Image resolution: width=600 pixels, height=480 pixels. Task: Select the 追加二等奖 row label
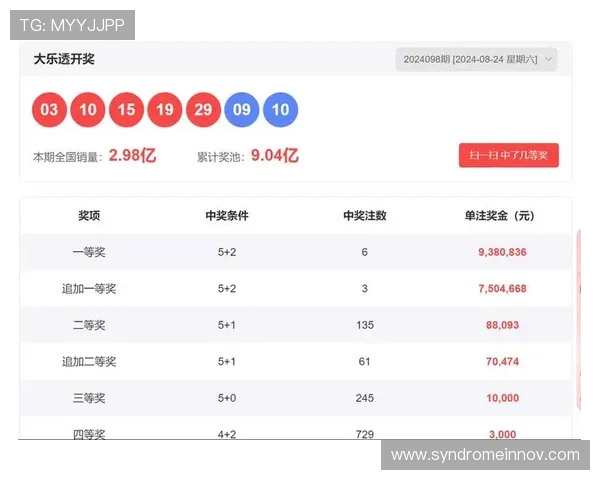click(x=89, y=361)
